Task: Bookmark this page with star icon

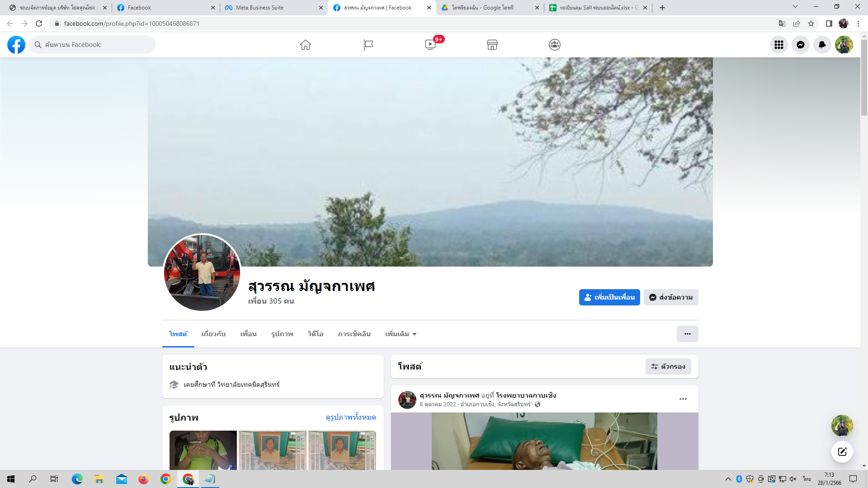Action: click(x=811, y=23)
